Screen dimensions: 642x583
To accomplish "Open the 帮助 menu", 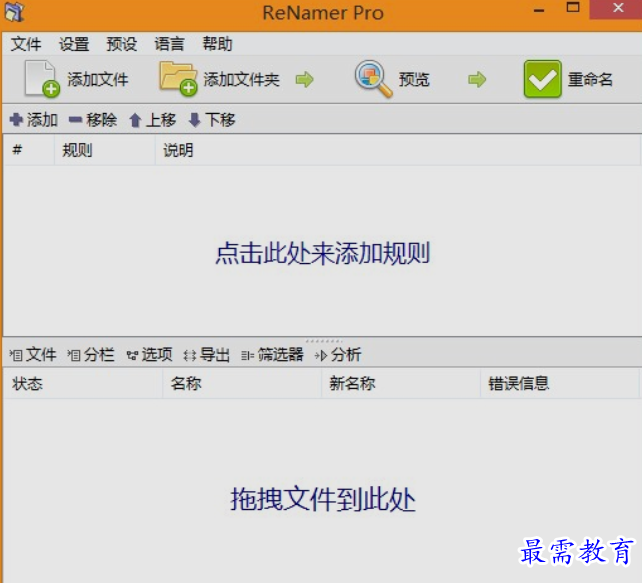I will (x=217, y=44).
